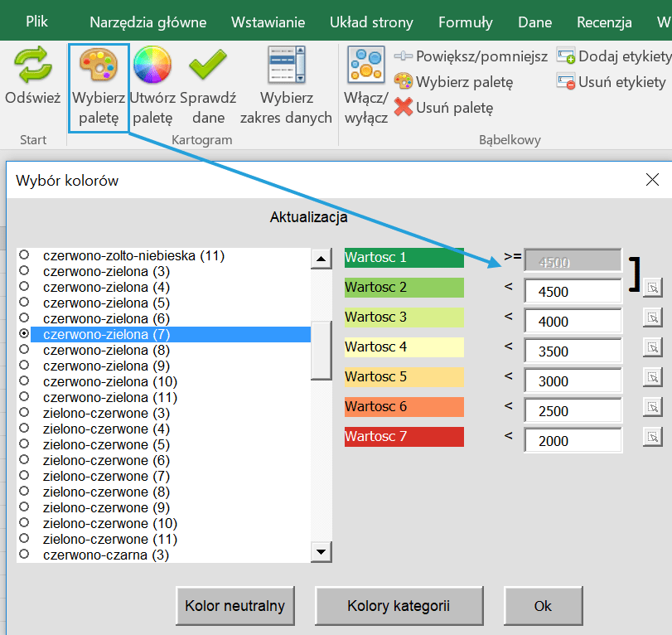The width and height of the screenshot is (672, 635).
Task: Click the threshold field containing 3000
Action: point(573,381)
